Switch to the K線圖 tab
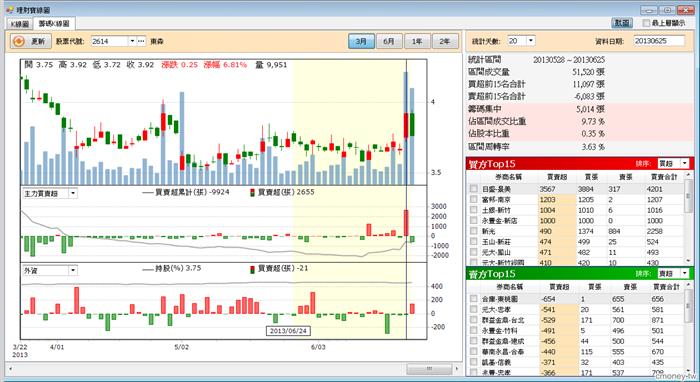 click(x=20, y=24)
